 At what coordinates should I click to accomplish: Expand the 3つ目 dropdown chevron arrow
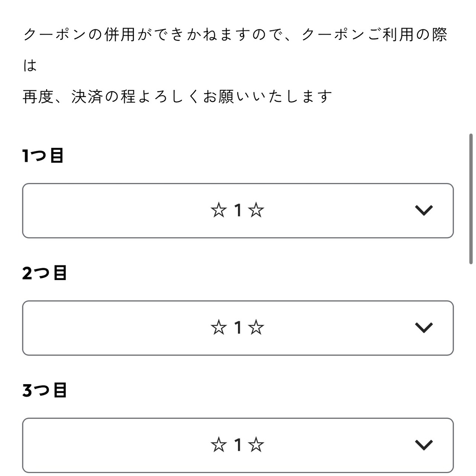click(424, 445)
